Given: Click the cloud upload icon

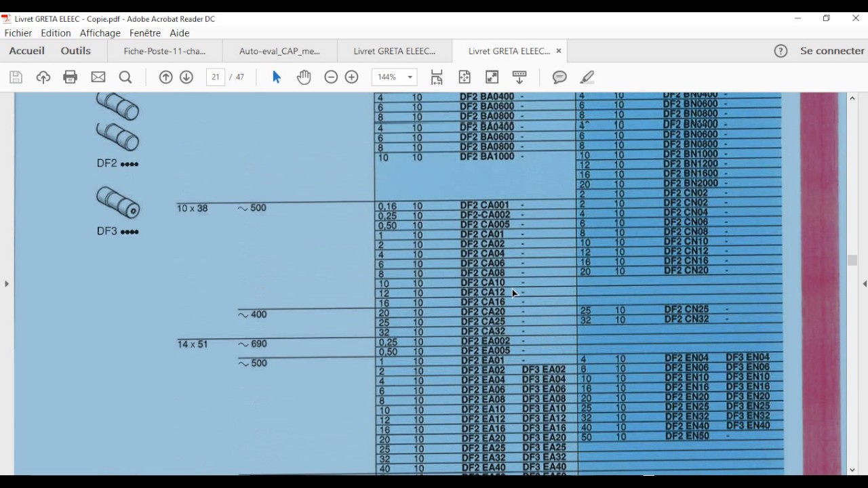Looking at the screenshot, I should (43, 77).
